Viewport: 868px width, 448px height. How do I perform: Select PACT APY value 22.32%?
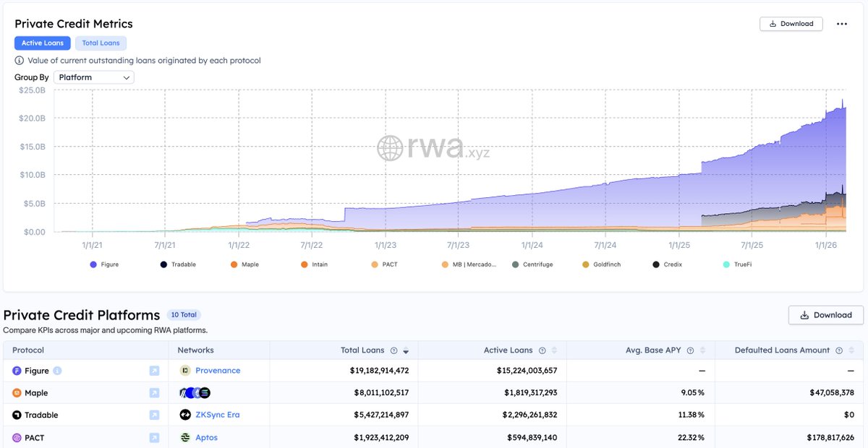tap(691, 438)
